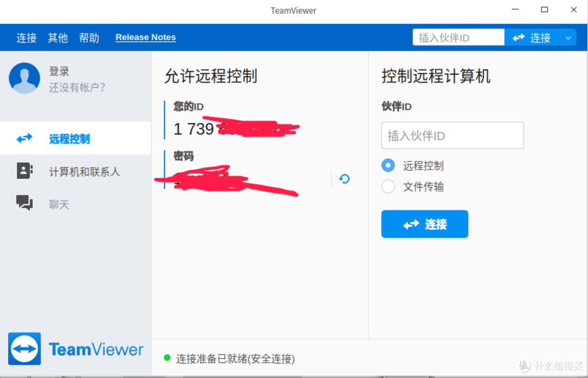Open the 其他 menu

click(x=58, y=38)
